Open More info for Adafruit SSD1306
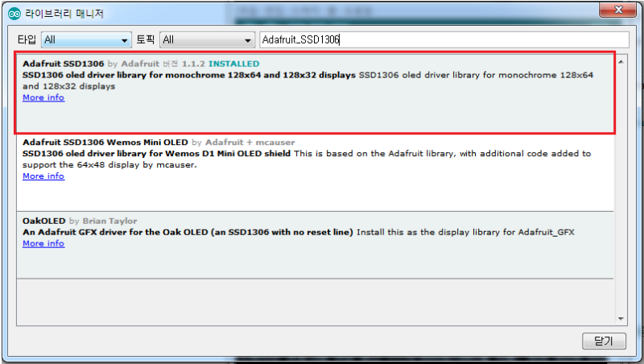 point(43,97)
